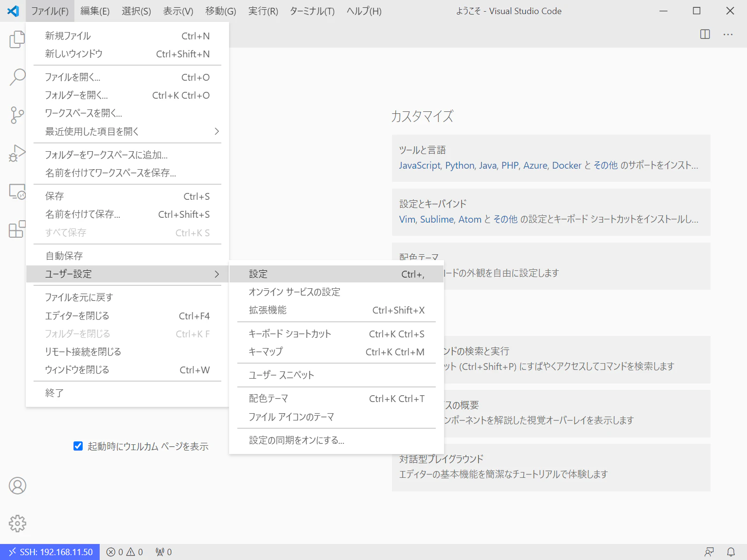Open the Remote Explorer icon
The width and height of the screenshot is (747, 560).
tap(17, 192)
